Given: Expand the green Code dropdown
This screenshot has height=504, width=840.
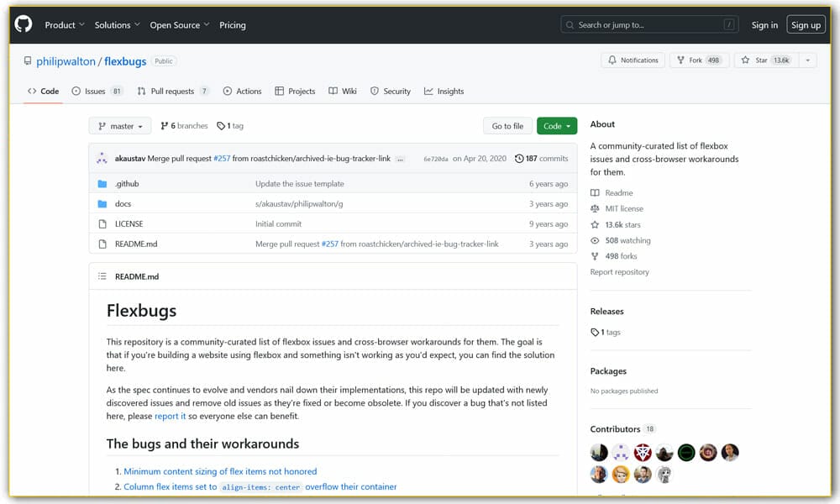Looking at the screenshot, I should (x=556, y=126).
